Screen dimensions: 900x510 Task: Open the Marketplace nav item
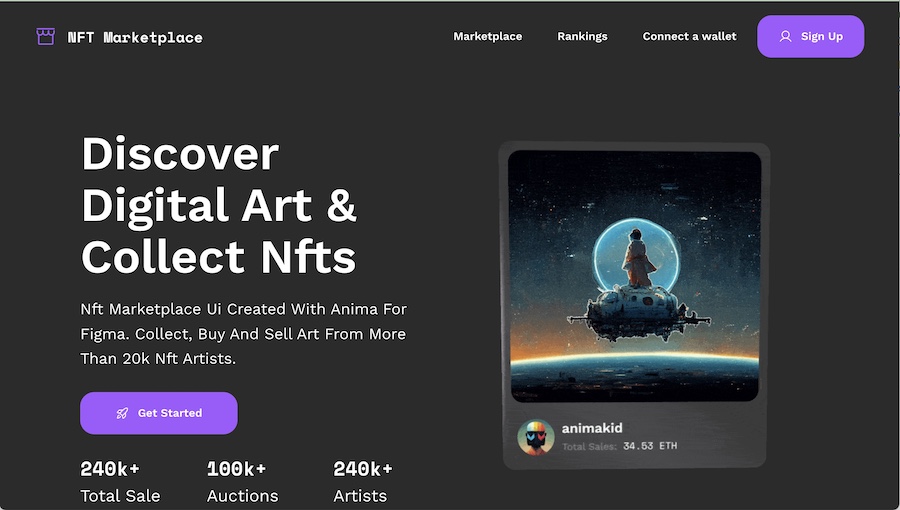tap(488, 36)
